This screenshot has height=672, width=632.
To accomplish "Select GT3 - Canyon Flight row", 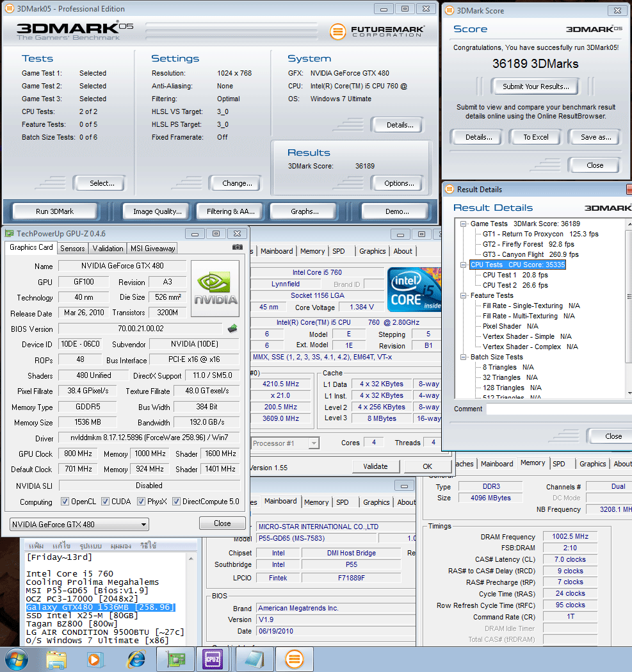I will point(530,254).
